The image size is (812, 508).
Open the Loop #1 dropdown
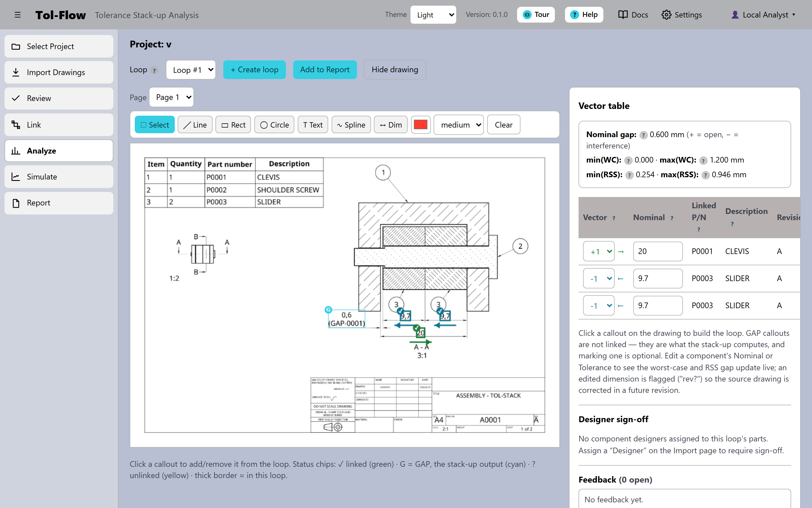point(191,70)
